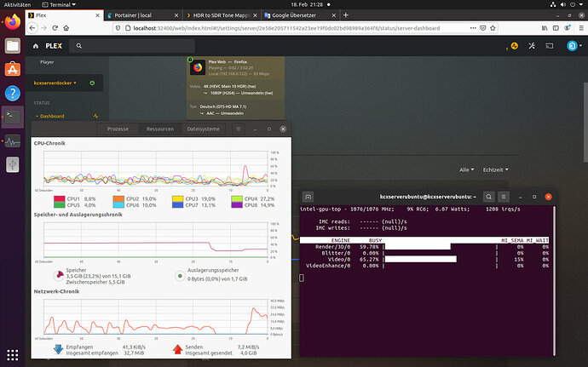
Task: Click the Auslagerungsspeicher swap color icon
Action: (180, 276)
